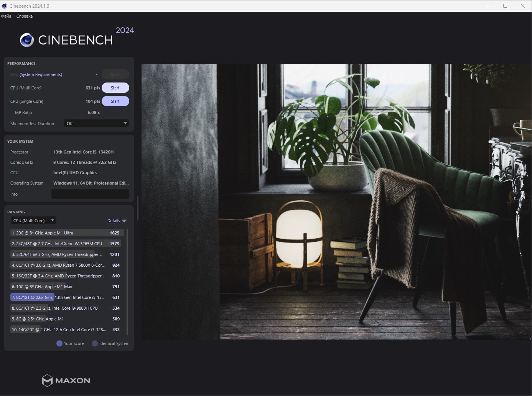Viewport: 532px width, 396px height.
Task: Click the processor name 13th Gen Intel Core i5-13420H
Action: click(84, 152)
